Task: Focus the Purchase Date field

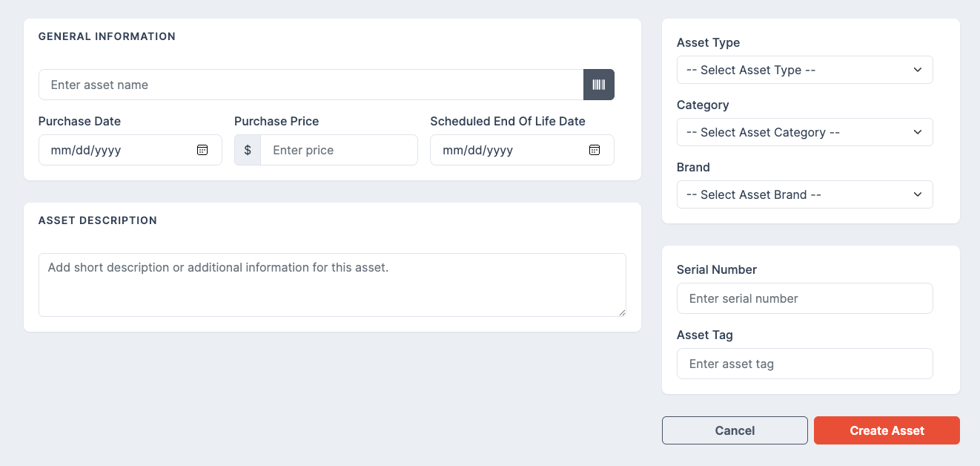Action: click(130, 150)
